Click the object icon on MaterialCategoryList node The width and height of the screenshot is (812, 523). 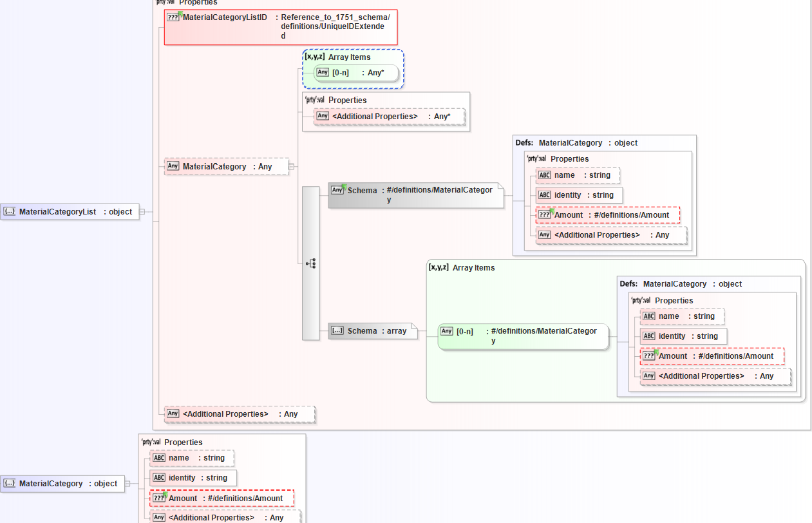click(10, 212)
